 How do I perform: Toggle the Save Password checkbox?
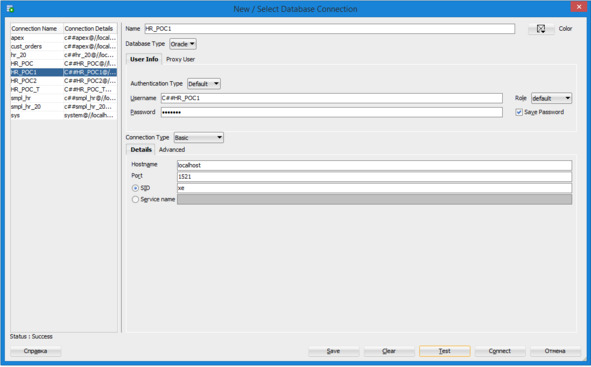pyautogui.click(x=519, y=112)
